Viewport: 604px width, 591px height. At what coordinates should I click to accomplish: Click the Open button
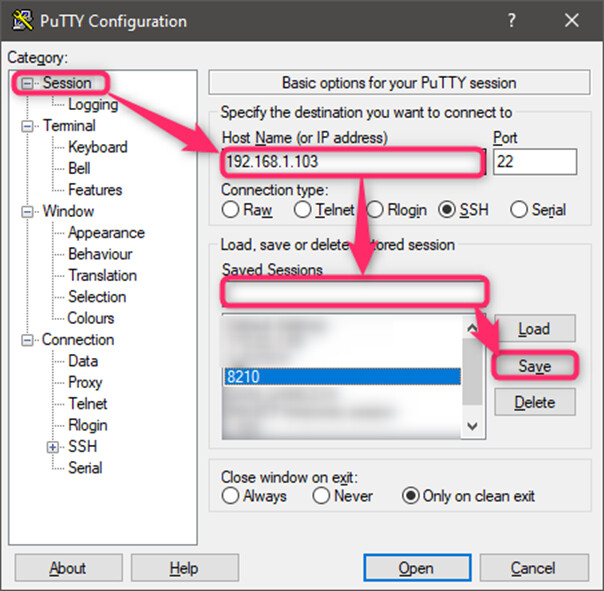coord(417,567)
